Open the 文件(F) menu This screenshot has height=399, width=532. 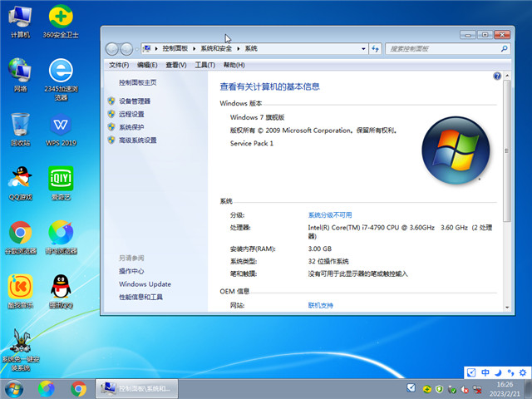coord(119,65)
